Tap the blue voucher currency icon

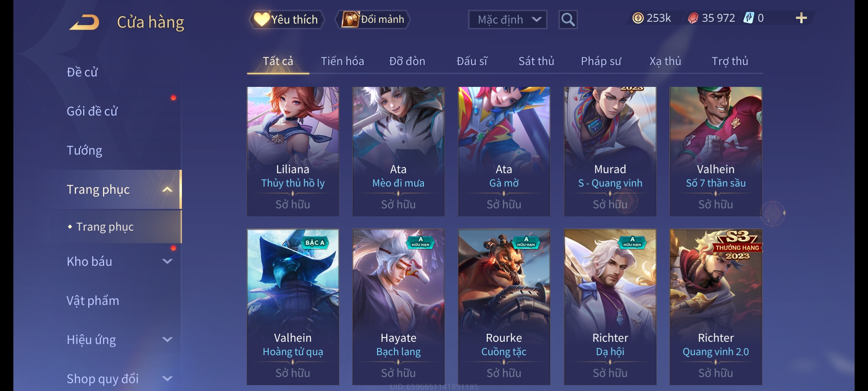tap(749, 18)
